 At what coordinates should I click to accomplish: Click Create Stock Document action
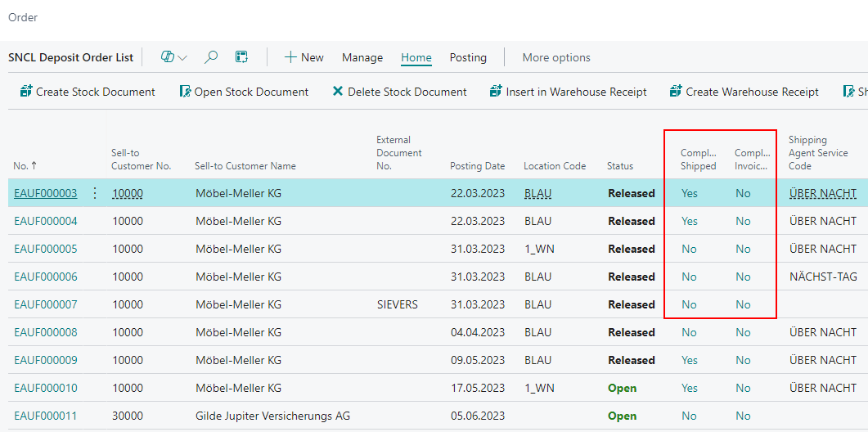pyautogui.click(x=88, y=92)
